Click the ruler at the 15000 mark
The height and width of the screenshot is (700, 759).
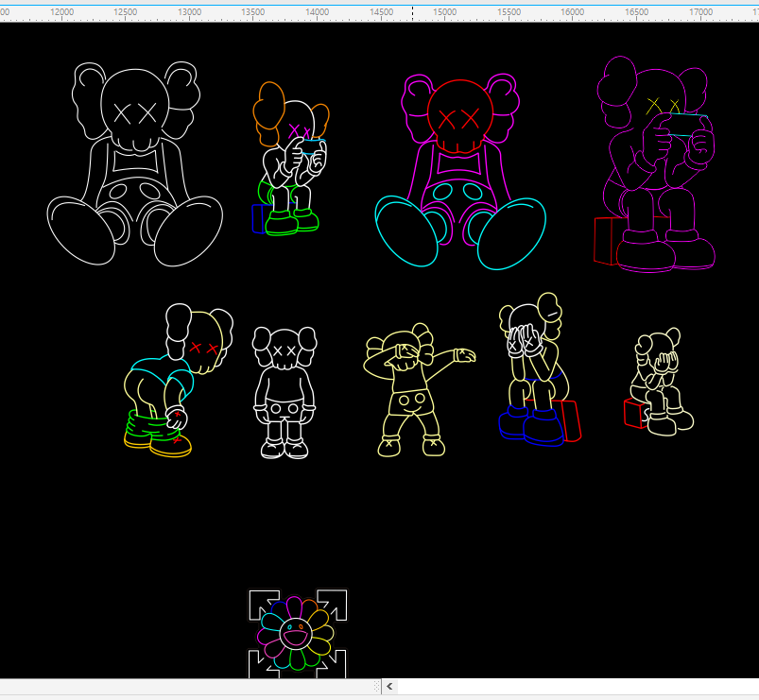(x=445, y=12)
